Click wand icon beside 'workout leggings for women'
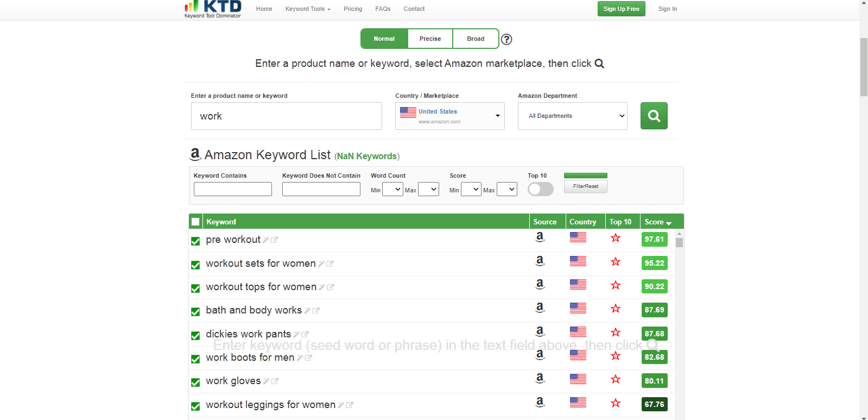The image size is (868, 420). (x=341, y=405)
